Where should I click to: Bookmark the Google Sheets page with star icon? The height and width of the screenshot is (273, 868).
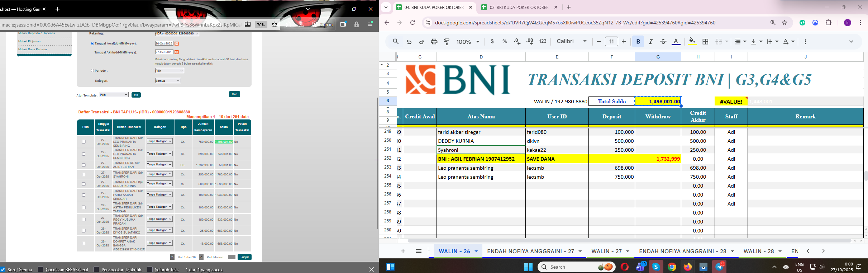pos(784,23)
